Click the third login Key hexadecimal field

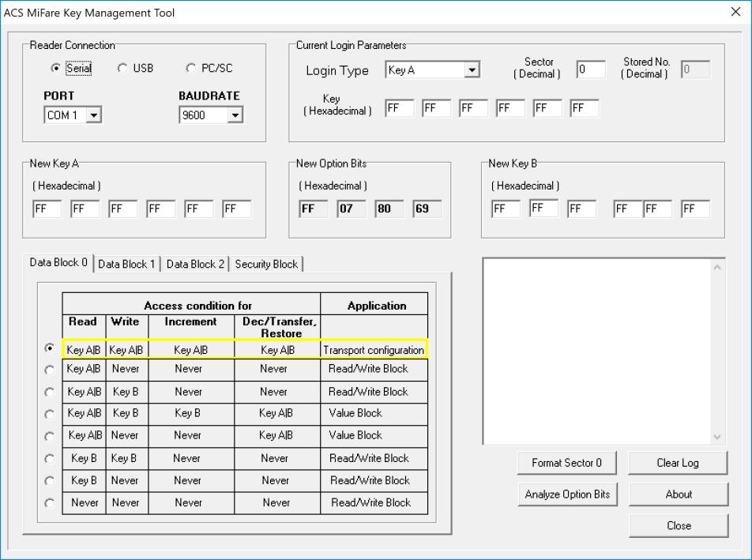pyautogui.click(x=473, y=108)
